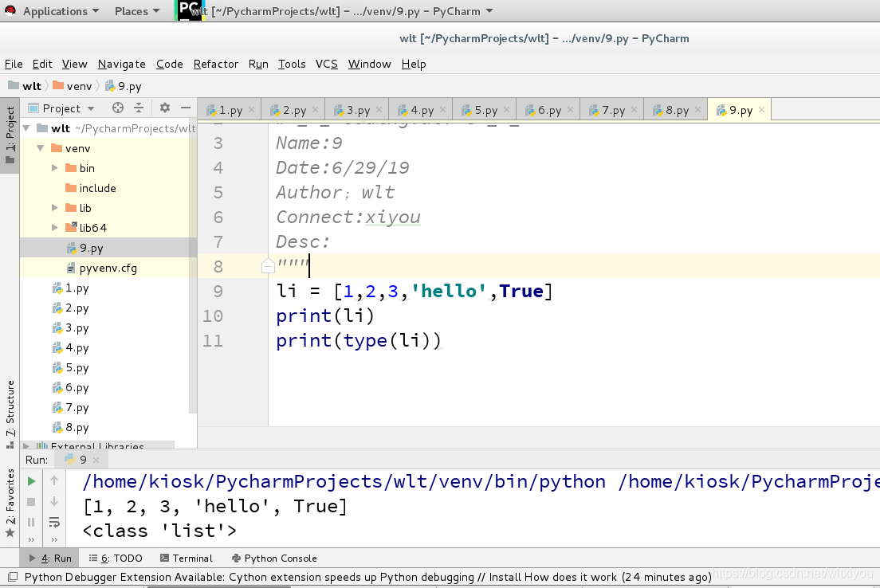Hide the Project panel with minus icon

point(186,108)
